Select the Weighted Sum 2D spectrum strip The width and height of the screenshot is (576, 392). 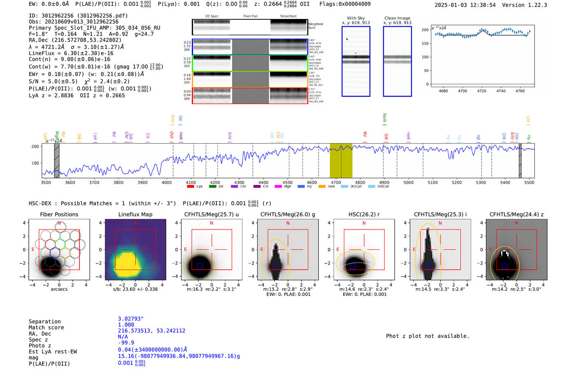(x=250, y=27)
